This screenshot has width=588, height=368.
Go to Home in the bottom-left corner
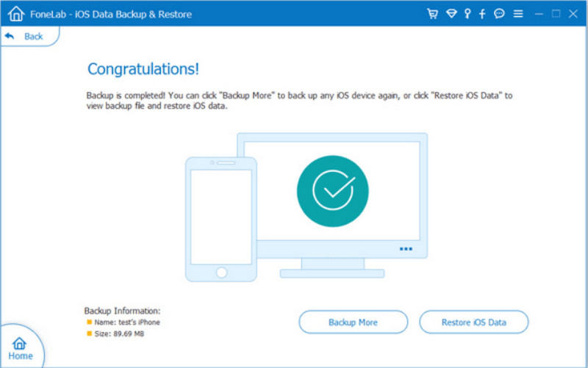[x=20, y=348]
